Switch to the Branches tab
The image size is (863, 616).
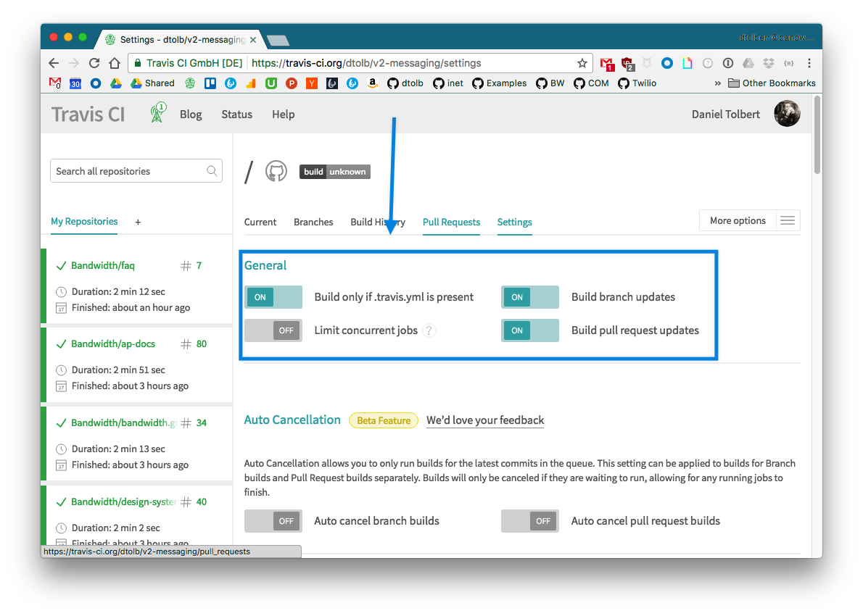(313, 222)
